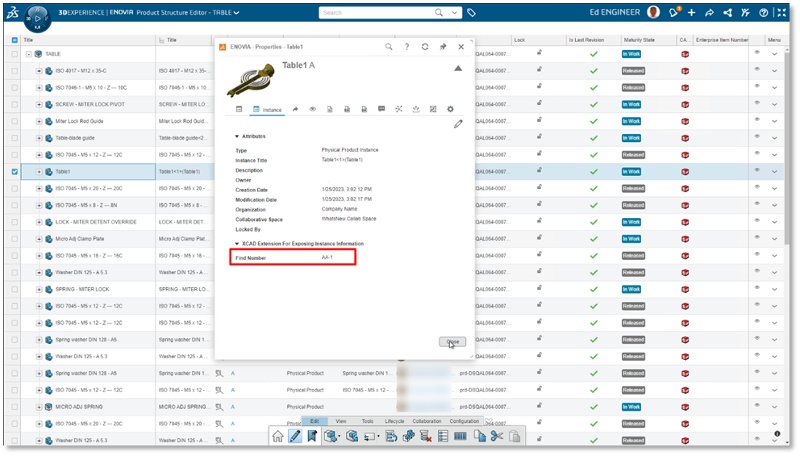The width and height of the screenshot is (800, 456).
Task: Open the search box dropdown arrow
Action: [454, 13]
